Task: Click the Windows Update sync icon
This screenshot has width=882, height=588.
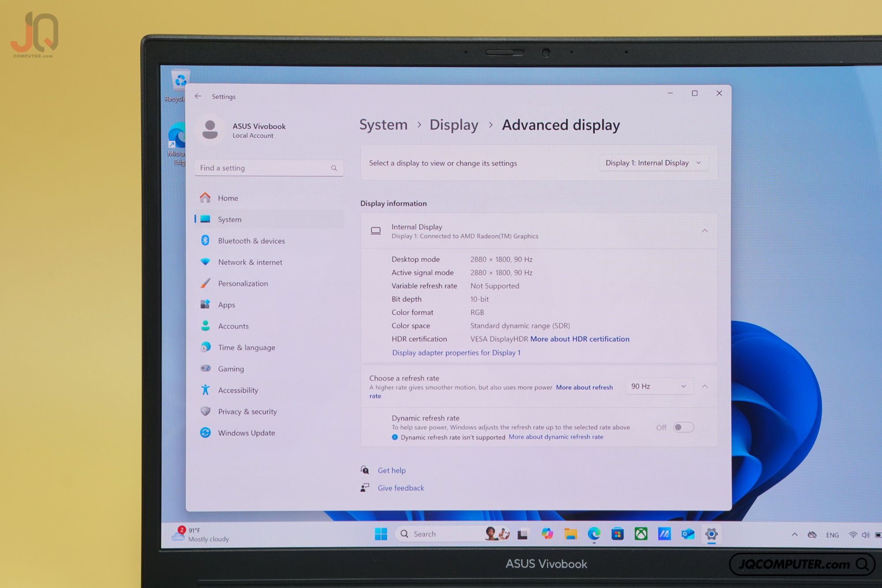Action: (x=206, y=433)
